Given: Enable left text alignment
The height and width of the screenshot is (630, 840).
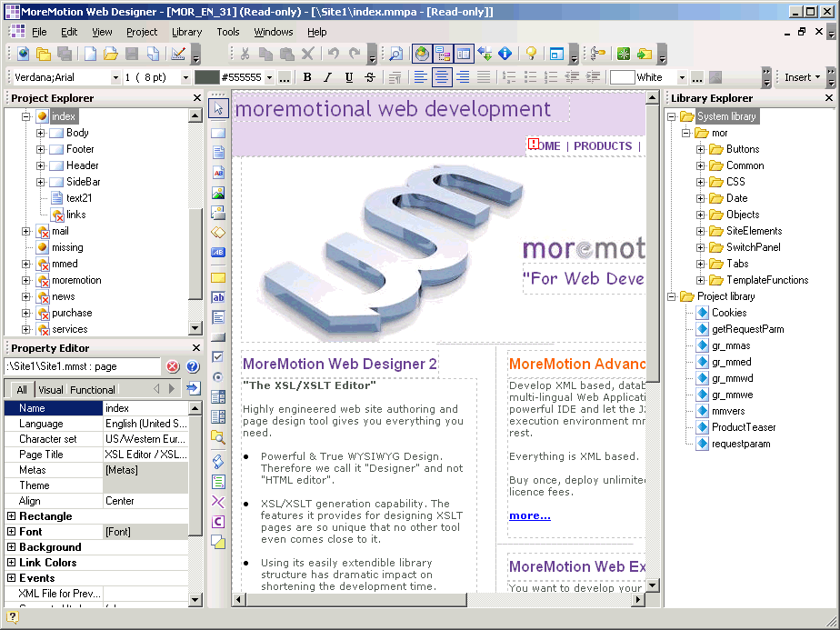Looking at the screenshot, I should point(421,77).
